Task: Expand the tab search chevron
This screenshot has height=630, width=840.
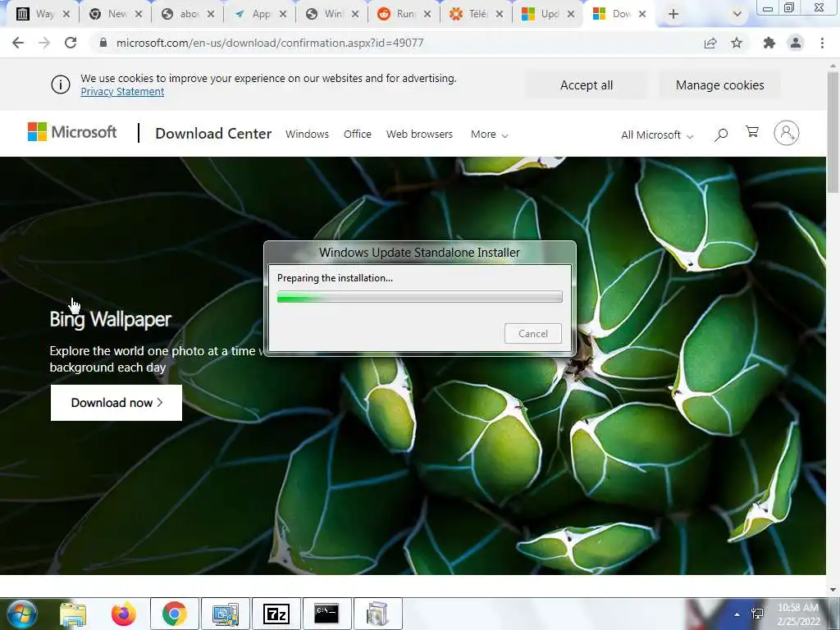Action: click(x=737, y=14)
